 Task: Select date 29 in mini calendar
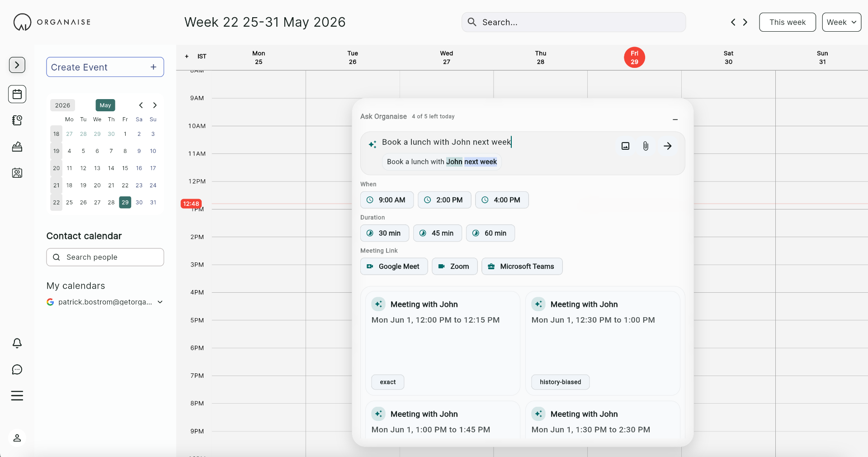[125, 202]
